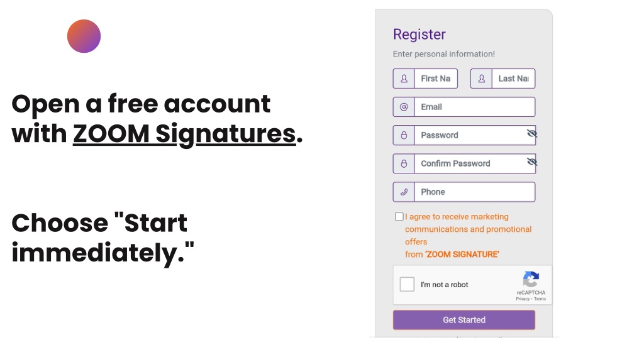Image resolution: width=644 pixels, height=362 pixels.
Task: Click the orange-purple gradient circle logo
Action: coord(84,36)
